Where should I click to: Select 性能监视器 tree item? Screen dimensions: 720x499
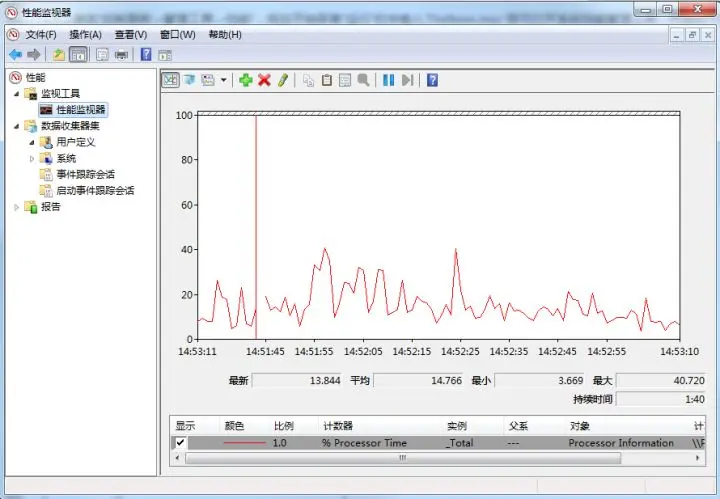[81, 110]
